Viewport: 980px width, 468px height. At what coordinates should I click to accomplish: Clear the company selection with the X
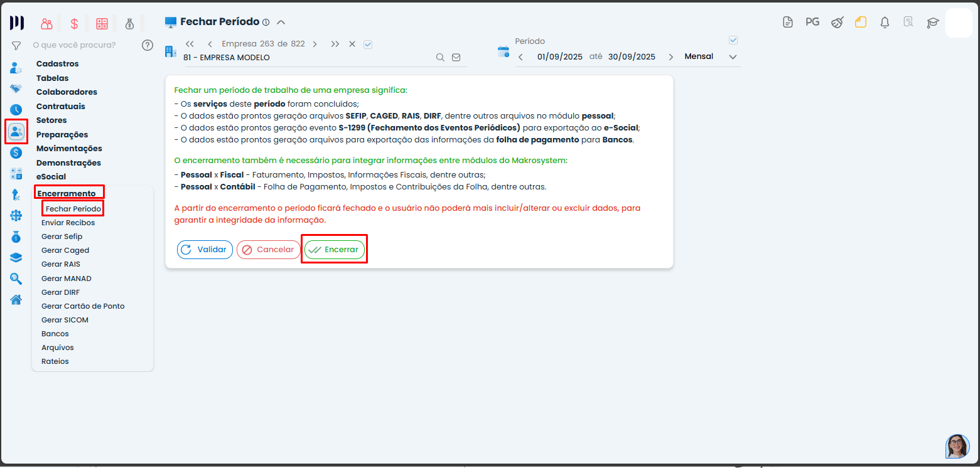click(352, 44)
